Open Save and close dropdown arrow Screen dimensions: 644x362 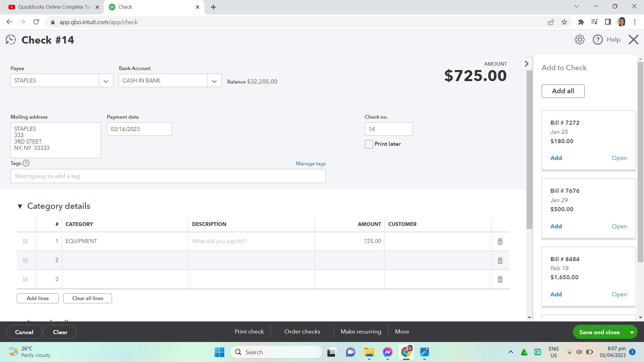tap(632, 332)
